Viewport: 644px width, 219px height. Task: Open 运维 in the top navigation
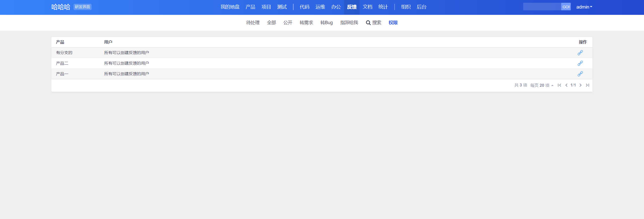[x=320, y=7]
